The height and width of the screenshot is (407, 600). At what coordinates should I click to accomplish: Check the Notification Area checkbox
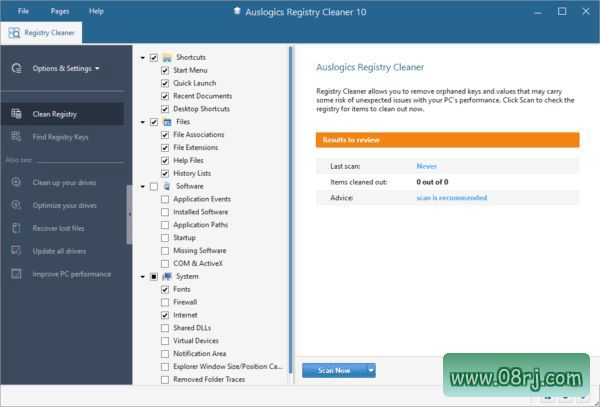coord(165,354)
